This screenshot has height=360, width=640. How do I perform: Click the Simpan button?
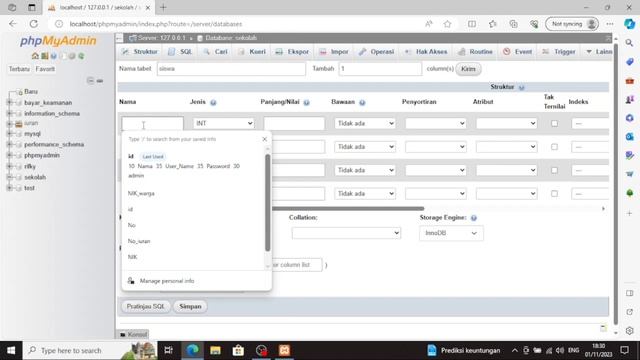pyautogui.click(x=190, y=307)
